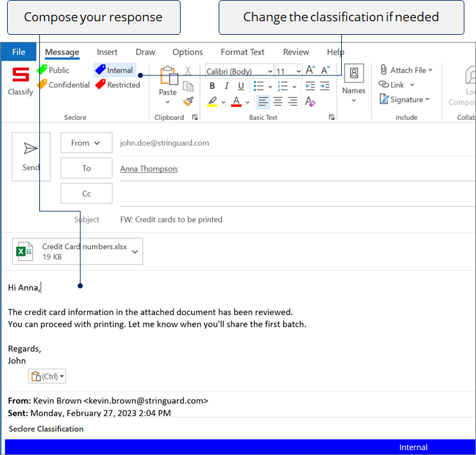Click the Seclore Classify icon
The height and width of the screenshot is (455, 476).
(x=21, y=76)
